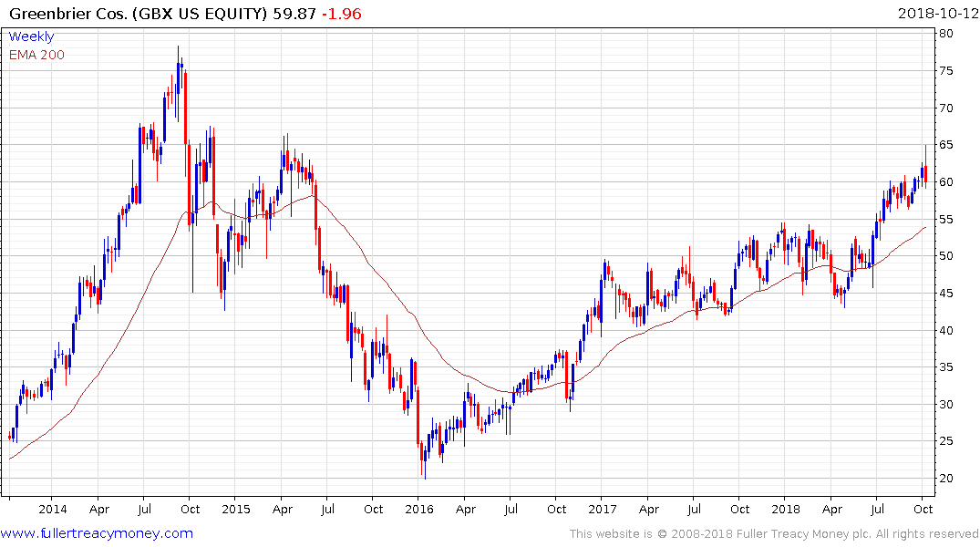The image size is (980, 547).
Task: Click the final 'Oct' label at chart end
Action: click(x=923, y=509)
